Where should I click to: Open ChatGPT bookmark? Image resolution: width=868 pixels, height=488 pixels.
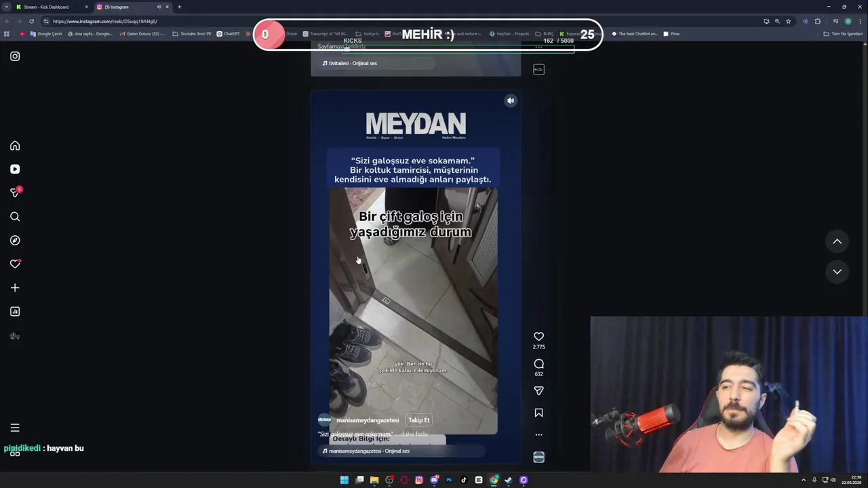(x=229, y=34)
